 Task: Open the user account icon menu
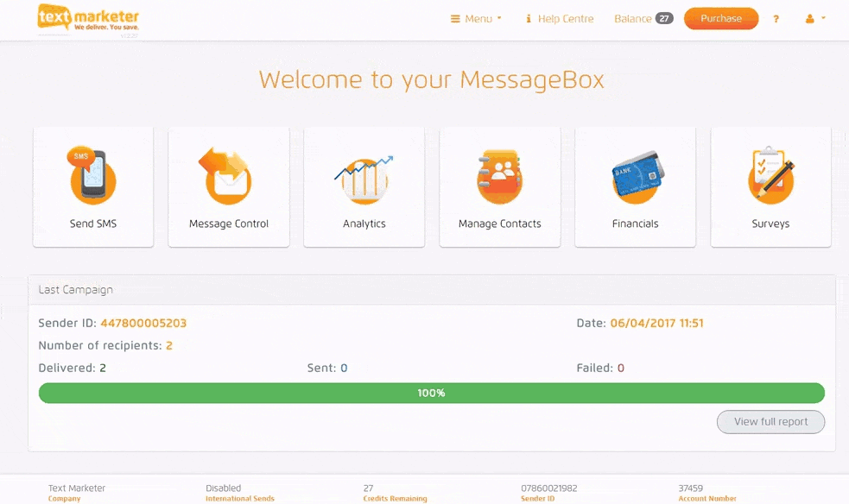(x=815, y=19)
